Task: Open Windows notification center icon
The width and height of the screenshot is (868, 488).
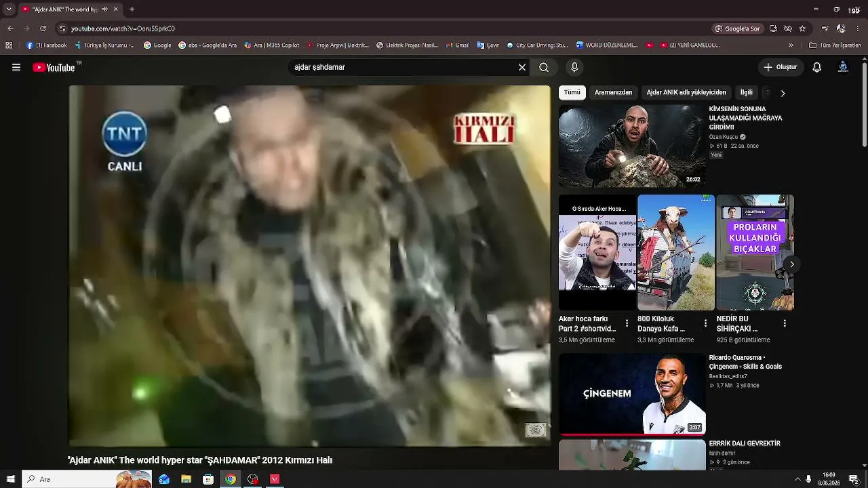Action: click(854, 479)
